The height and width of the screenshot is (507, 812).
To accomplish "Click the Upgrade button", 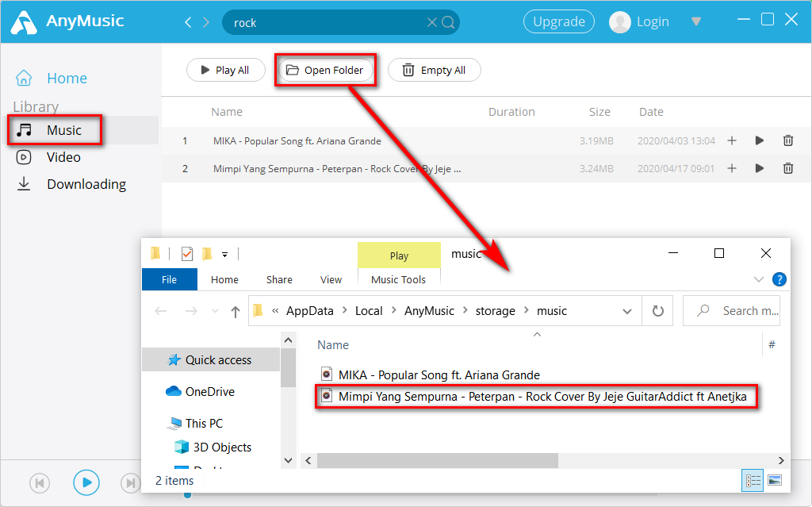I will 559,21.
